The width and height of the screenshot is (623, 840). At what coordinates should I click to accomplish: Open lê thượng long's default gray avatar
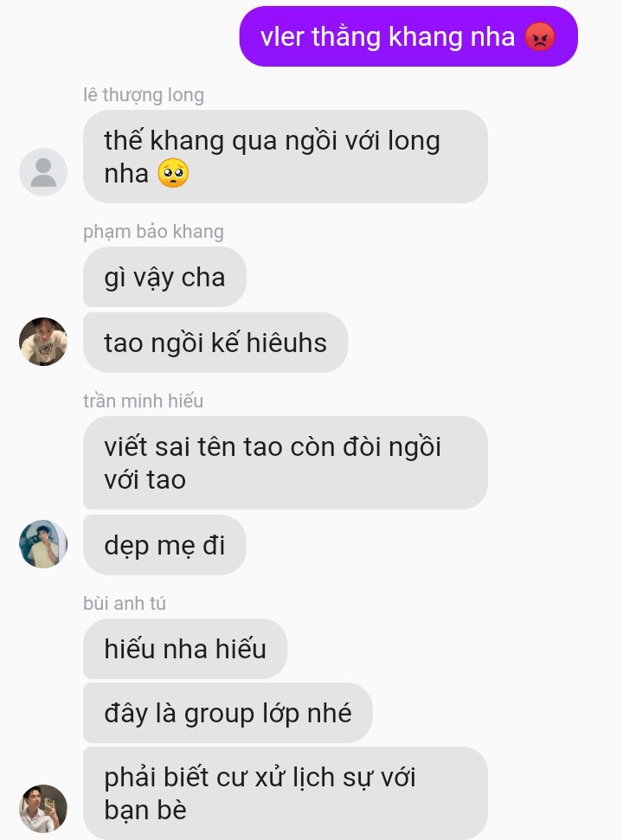[x=43, y=172]
